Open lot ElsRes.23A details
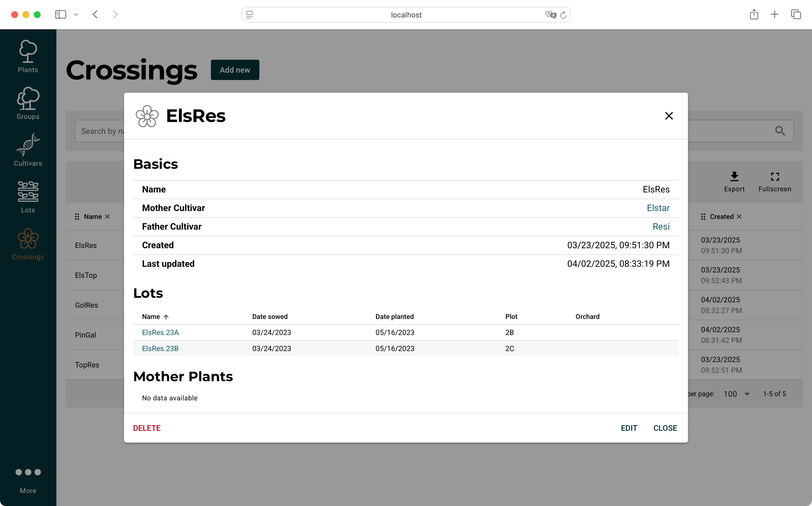Screen dimensions: 812x506 coord(160,332)
